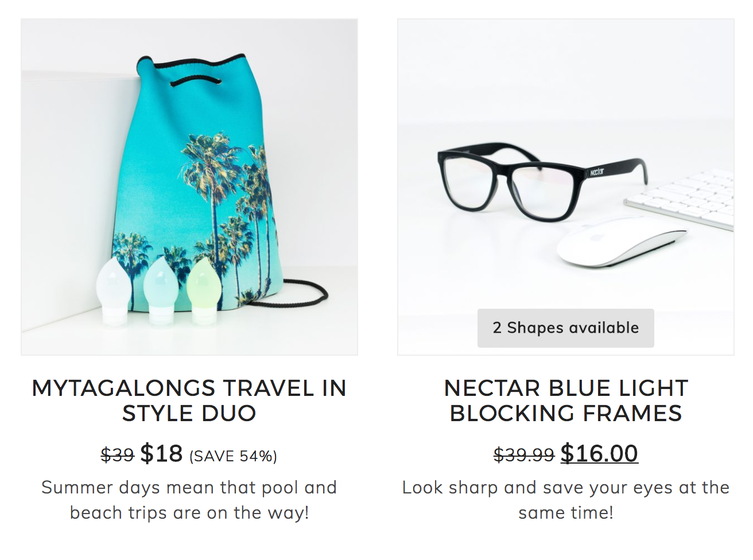753x560 pixels.
Task: Click the Nectar logo on glasses arm
Action: (x=597, y=172)
